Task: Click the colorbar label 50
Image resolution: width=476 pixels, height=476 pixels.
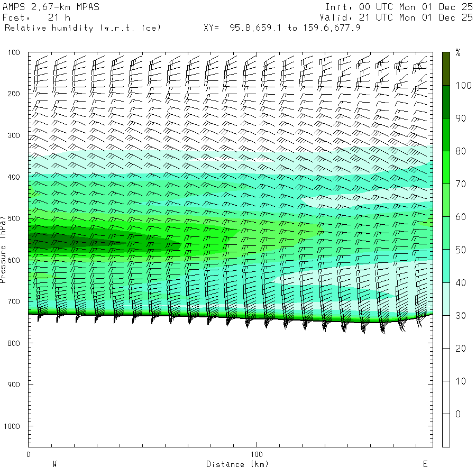Action: (x=461, y=250)
